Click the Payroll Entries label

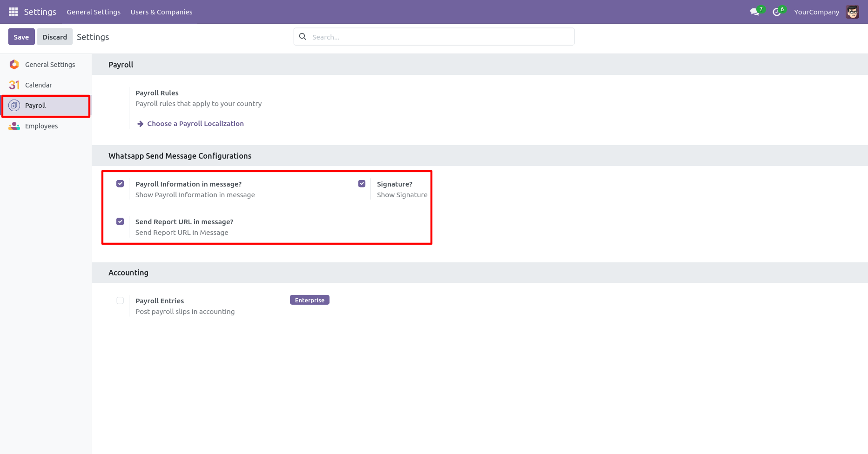coord(160,301)
